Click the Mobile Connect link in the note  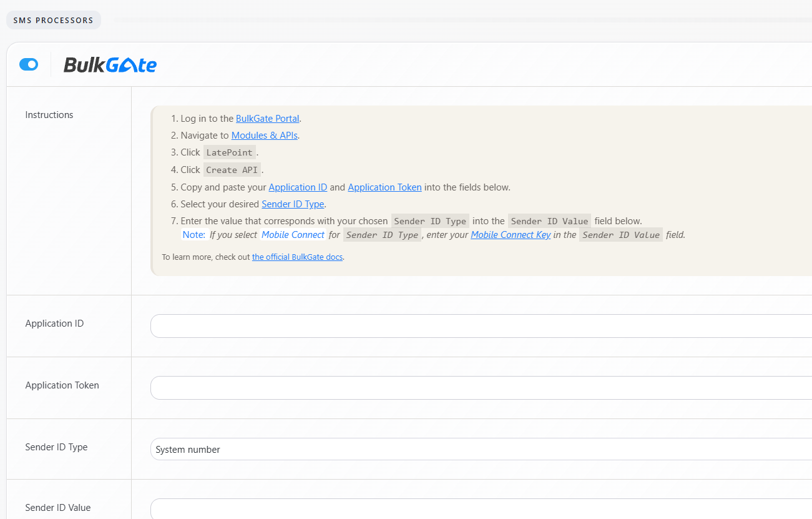click(293, 235)
